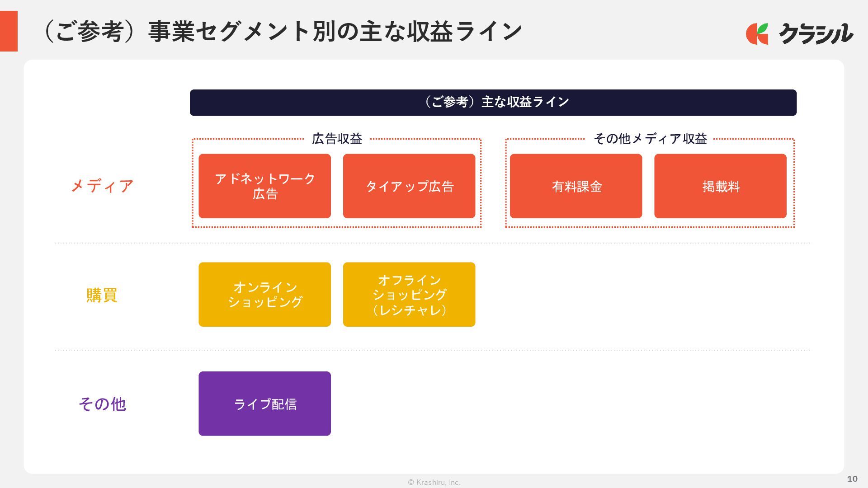This screenshot has width=868, height=488.
Task: Click the purple その他 segment label
Action: coord(102,404)
